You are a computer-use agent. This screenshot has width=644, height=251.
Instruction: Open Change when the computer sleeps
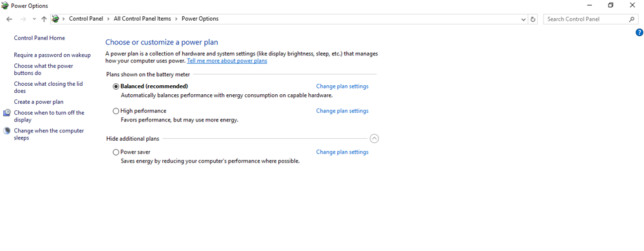(x=49, y=134)
